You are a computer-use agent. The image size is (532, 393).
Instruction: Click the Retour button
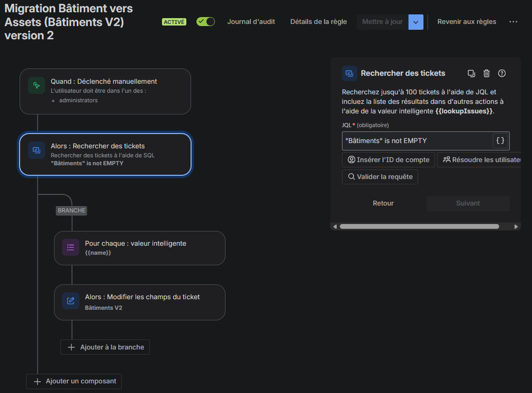click(x=383, y=203)
